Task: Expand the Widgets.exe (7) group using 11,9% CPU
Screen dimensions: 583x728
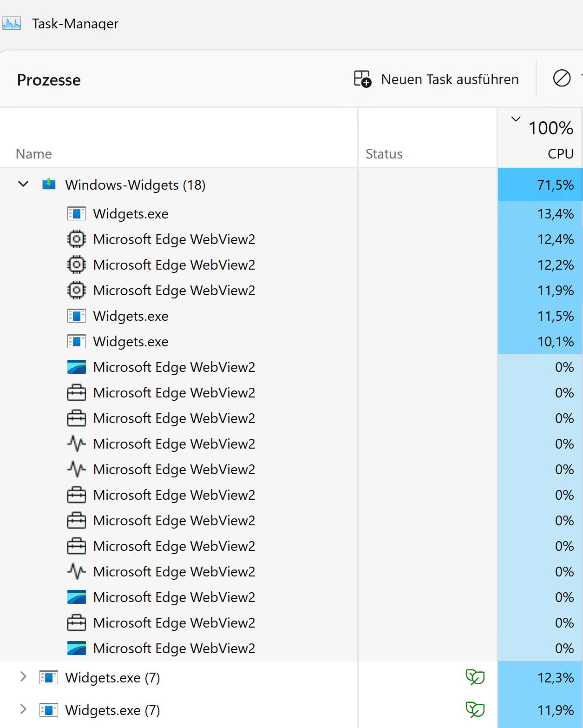Action: coord(23,709)
